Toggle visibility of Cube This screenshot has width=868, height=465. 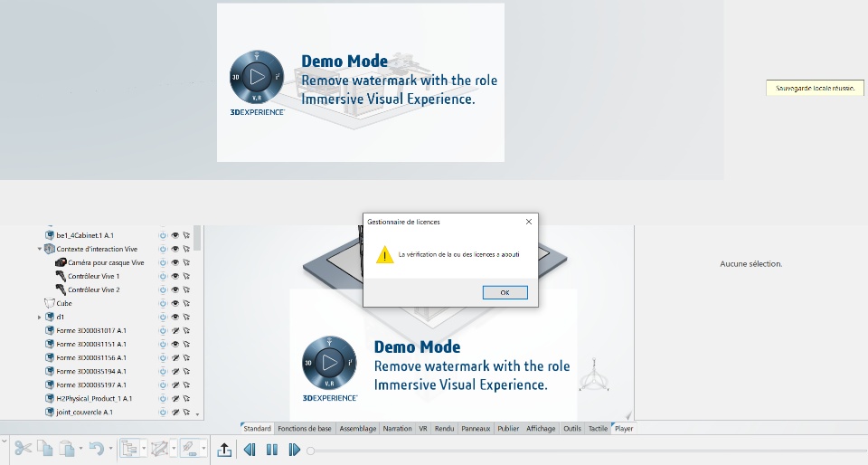175,303
